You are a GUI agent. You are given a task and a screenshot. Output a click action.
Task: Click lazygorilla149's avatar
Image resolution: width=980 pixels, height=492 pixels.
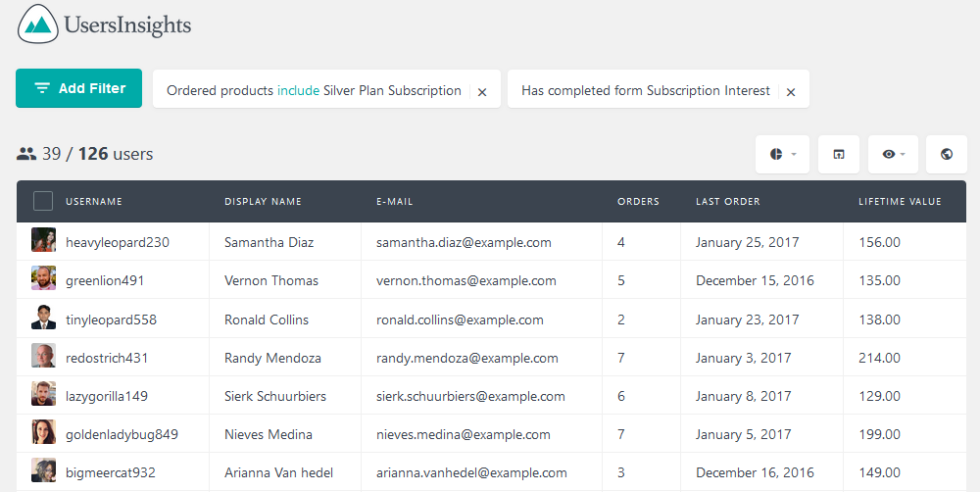pos(44,394)
